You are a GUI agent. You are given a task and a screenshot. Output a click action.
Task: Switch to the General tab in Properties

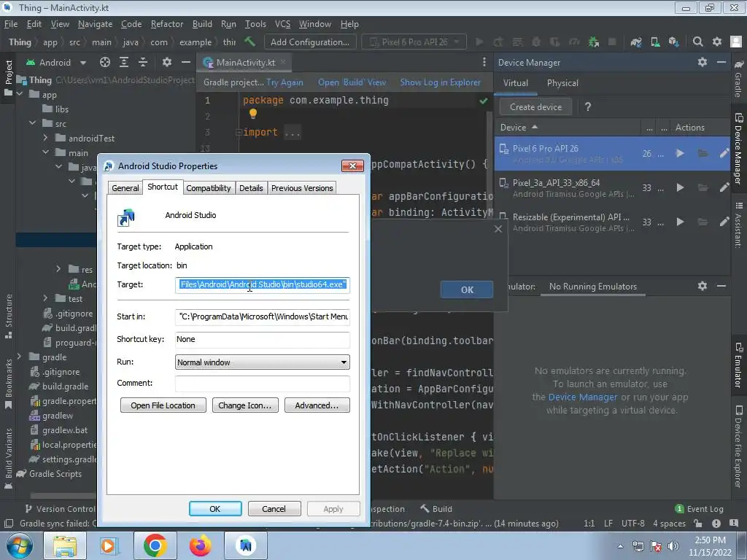click(125, 188)
